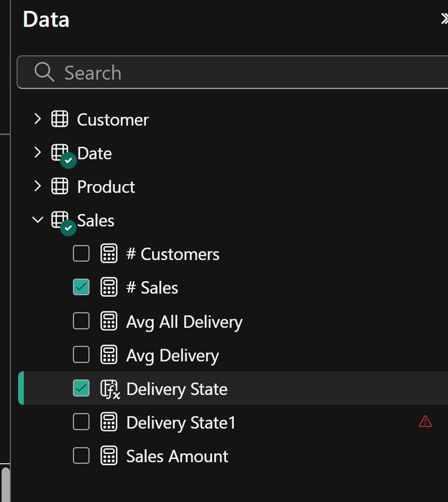Expand the Date table

38,153
